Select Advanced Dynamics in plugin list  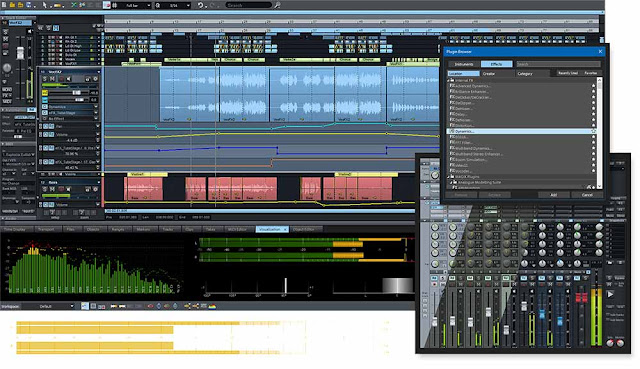pos(473,86)
